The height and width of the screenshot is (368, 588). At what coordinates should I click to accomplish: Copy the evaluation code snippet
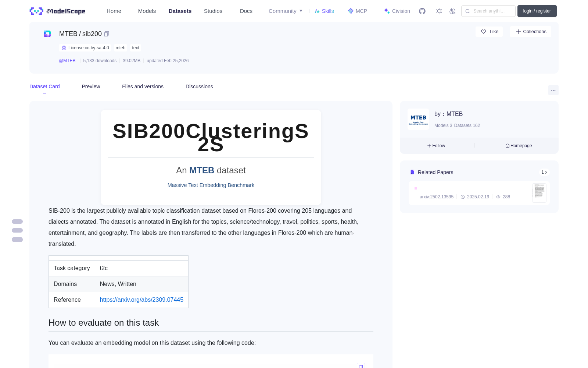click(x=361, y=366)
